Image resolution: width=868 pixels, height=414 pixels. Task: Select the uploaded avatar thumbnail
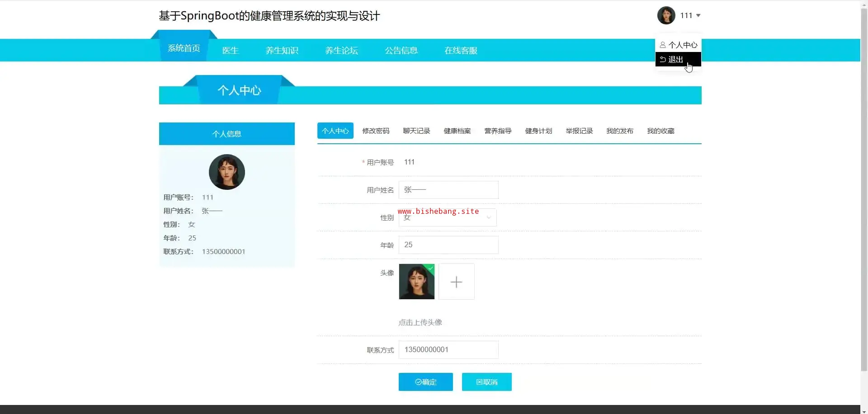click(416, 282)
